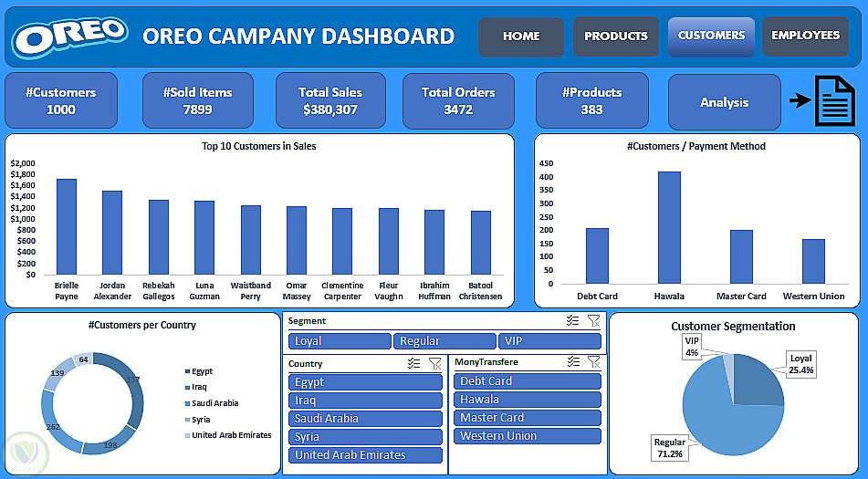Filter by the Regular segment
This screenshot has height=479, width=868.
(x=444, y=341)
